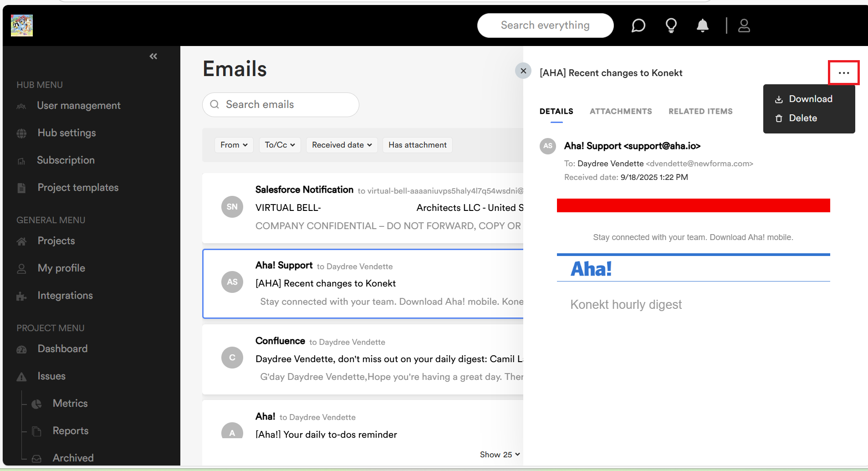Click the Dashboard gauge icon
Screen dimensions: 868x471
pos(21,349)
